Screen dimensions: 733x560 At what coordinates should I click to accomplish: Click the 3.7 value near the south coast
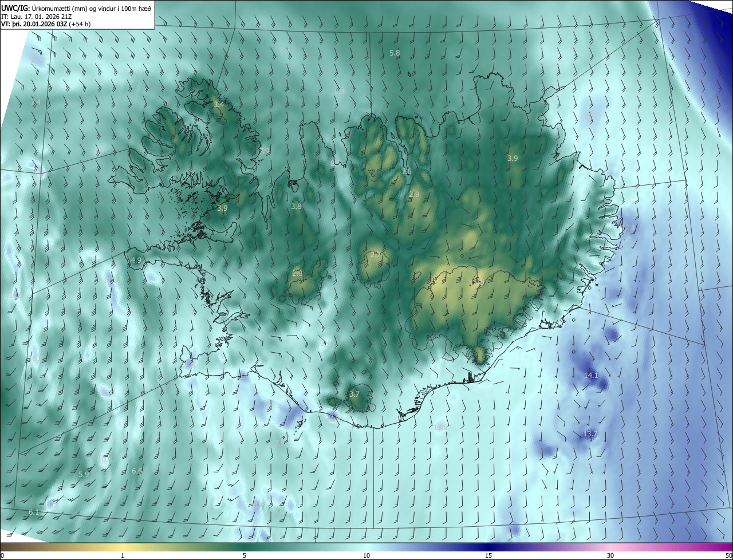coord(354,394)
